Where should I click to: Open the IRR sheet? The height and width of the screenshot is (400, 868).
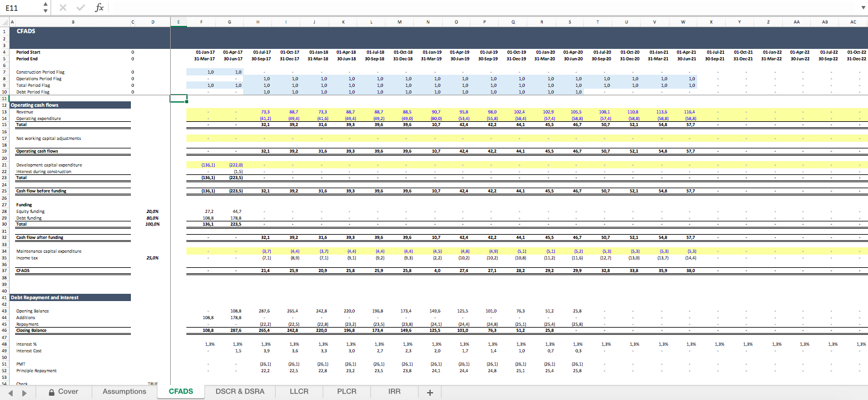coord(393,392)
